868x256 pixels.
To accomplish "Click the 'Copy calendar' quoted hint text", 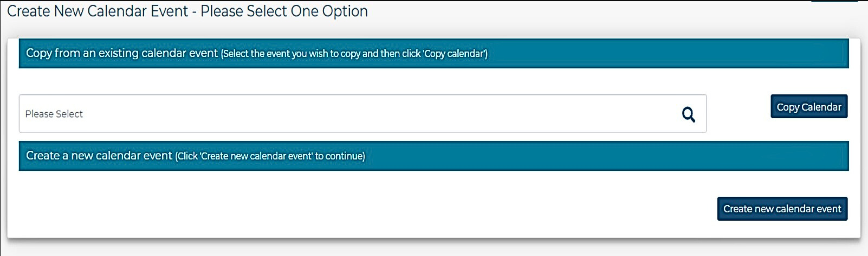I will (454, 54).
